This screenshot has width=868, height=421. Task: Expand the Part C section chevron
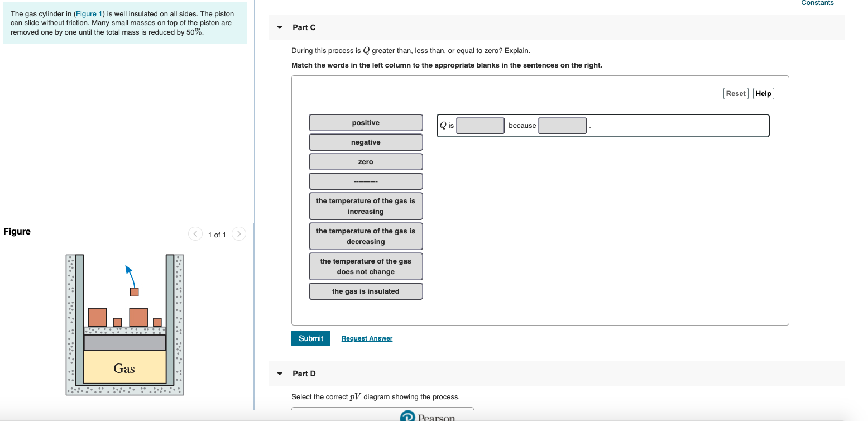(x=279, y=27)
